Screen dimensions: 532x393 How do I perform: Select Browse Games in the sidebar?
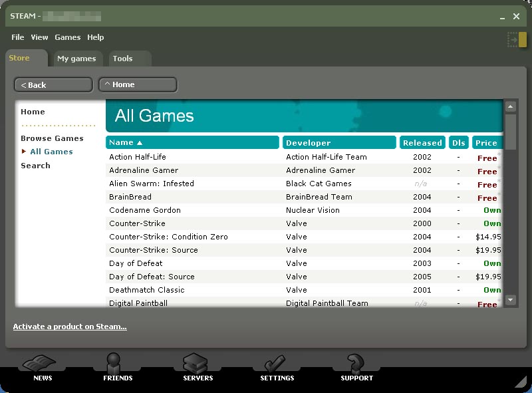coord(52,138)
